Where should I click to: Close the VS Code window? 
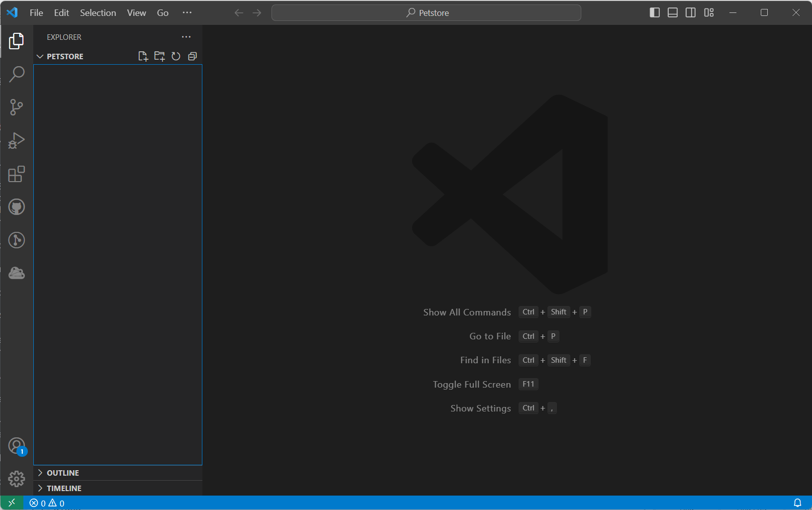796,13
